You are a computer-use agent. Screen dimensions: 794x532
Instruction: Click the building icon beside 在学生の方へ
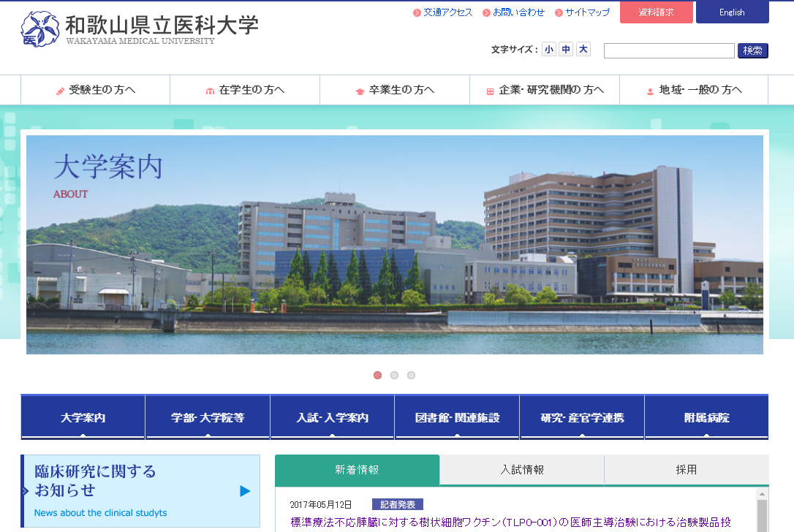tap(210, 91)
